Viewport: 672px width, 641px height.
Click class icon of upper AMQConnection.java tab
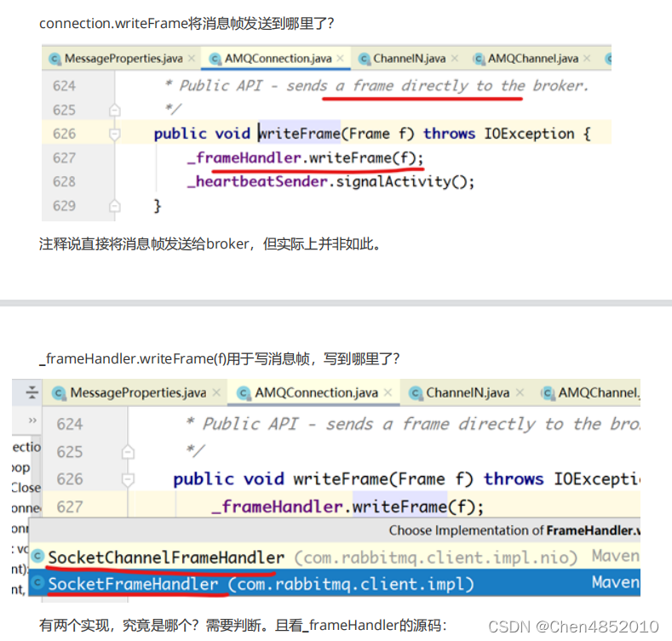click(215, 59)
